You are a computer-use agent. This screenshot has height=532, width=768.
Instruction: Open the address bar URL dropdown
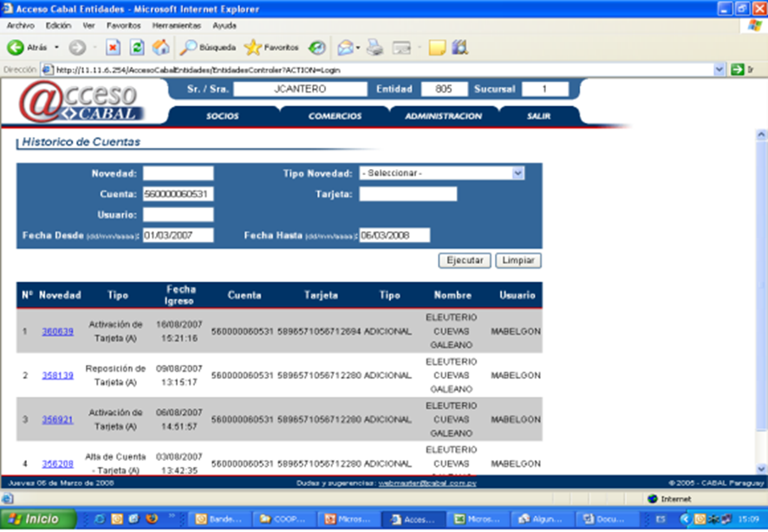click(719, 69)
